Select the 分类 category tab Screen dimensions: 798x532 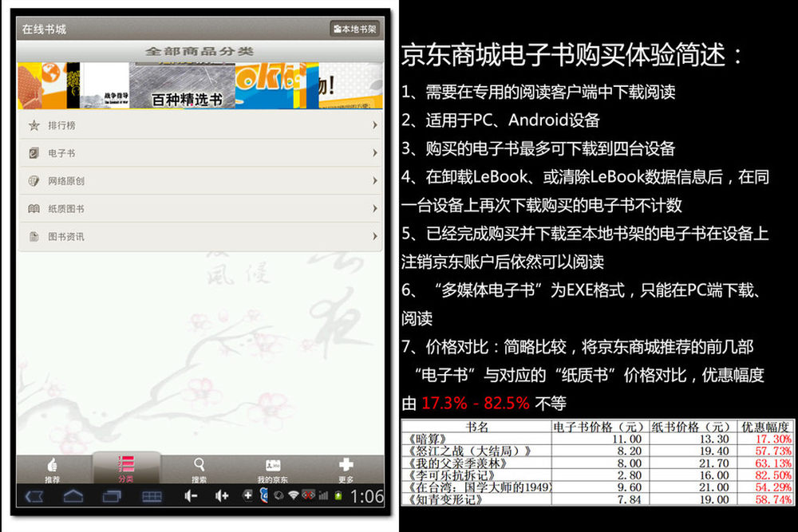click(x=126, y=469)
